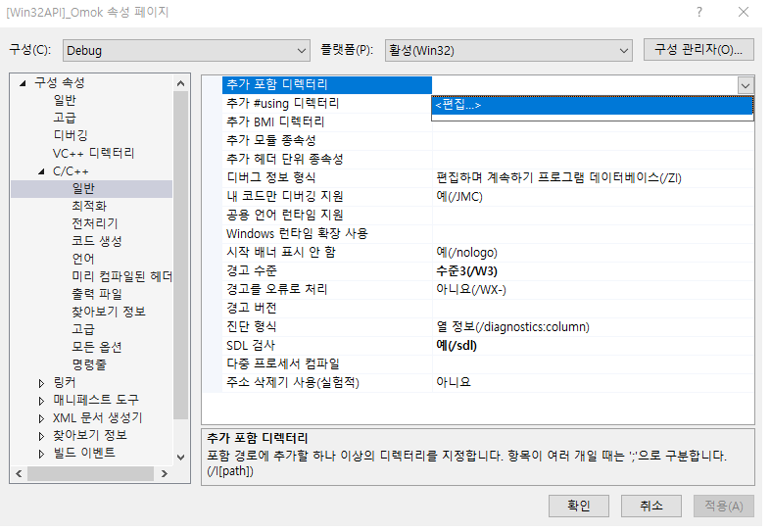Expand the 링커 tree node
The width and height of the screenshot is (770, 532).
[x=42, y=383]
